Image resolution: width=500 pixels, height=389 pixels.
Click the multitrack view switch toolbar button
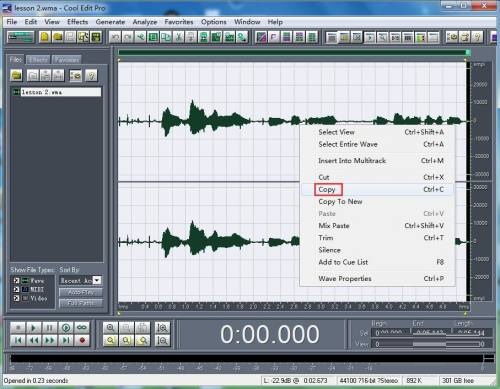[x=21, y=37]
